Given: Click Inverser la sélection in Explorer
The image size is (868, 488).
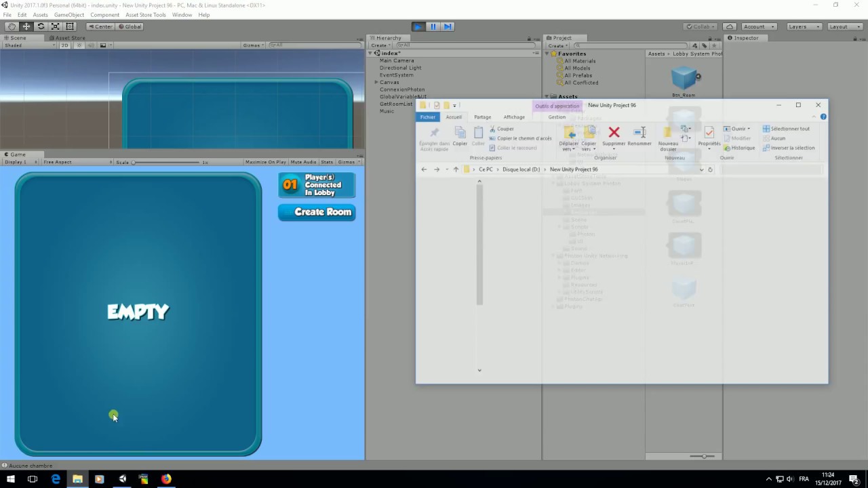Looking at the screenshot, I should tap(789, 148).
